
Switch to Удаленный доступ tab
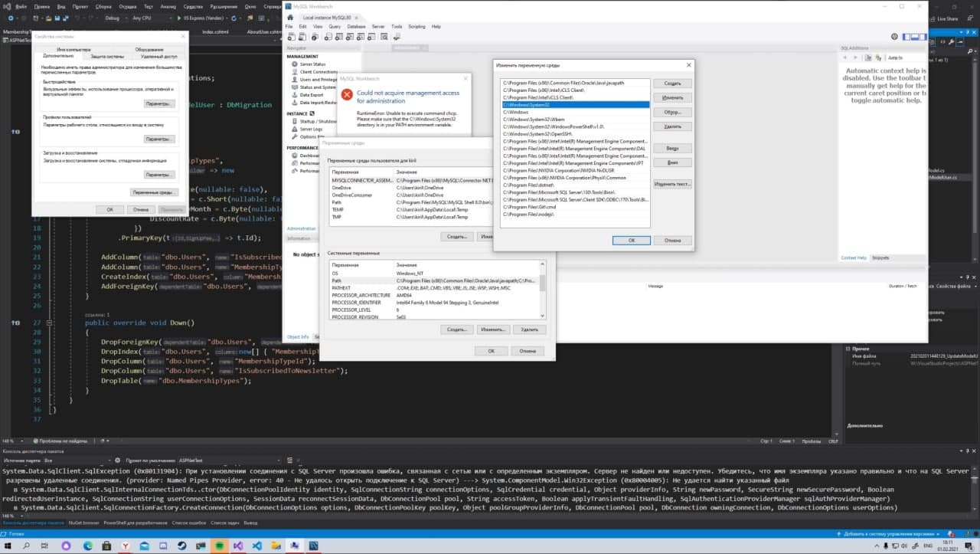[158, 56]
